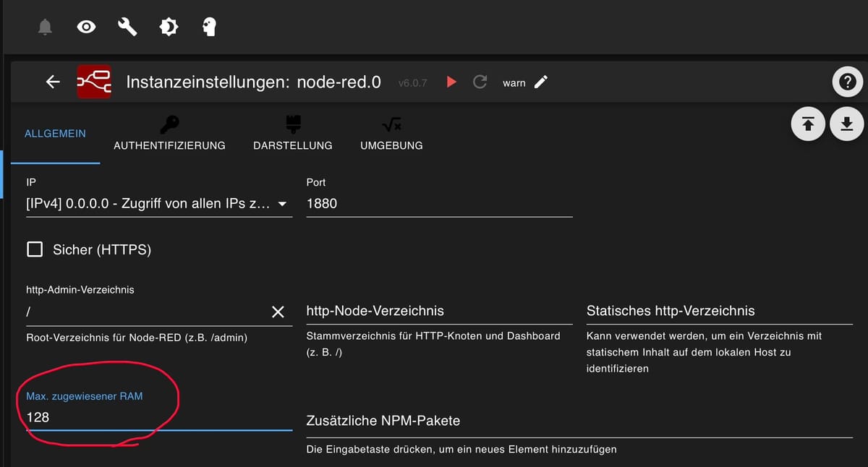Go back with the left arrow
Image resolution: width=868 pixels, height=467 pixels.
tap(53, 82)
